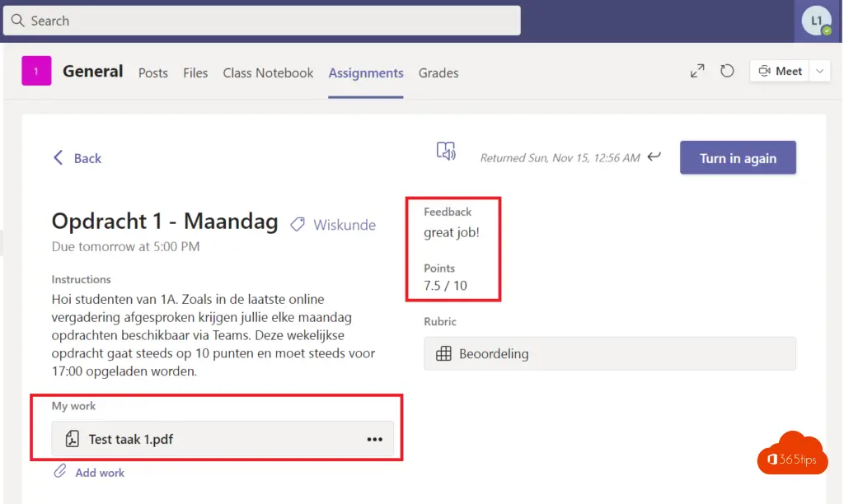The width and height of the screenshot is (844, 504).
Task: Open the Posts tab
Action: [152, 72]
